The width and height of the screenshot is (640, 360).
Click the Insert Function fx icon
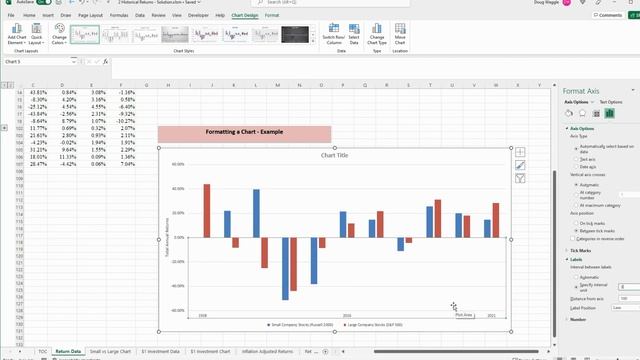click(105, 62)
